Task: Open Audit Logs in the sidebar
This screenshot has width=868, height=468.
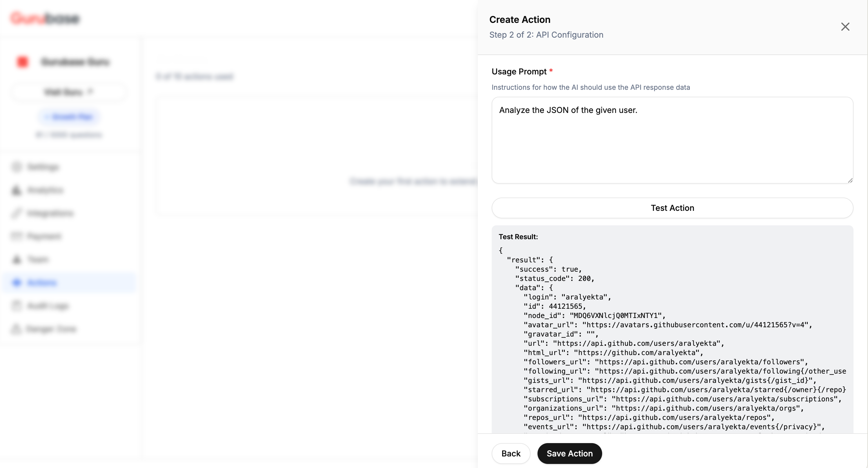Action: [x=47, y=306]
